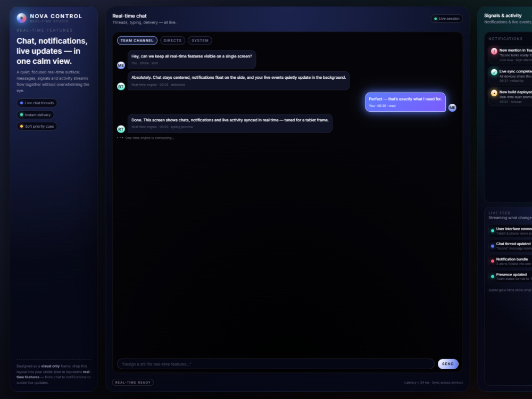The image size is (532, 399).
Task: Open the Notification bundle feed entry
Action: (510, 261)
